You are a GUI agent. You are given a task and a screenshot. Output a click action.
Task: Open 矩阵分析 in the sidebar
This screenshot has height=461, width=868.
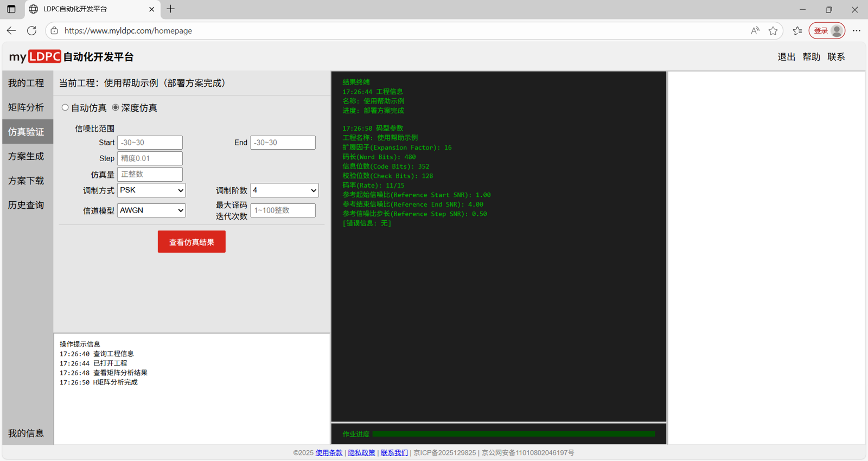[x=26, y=107]
